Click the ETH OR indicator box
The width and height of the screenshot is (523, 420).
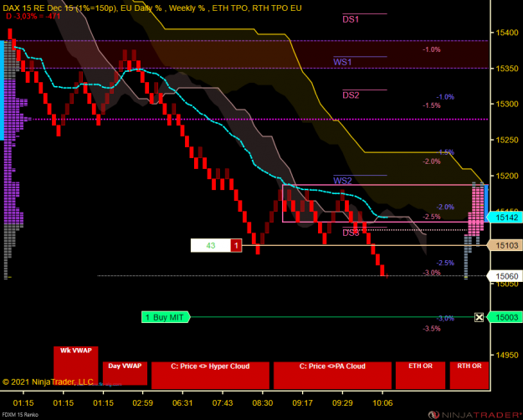pyautogui.click(x=420, y=375)
